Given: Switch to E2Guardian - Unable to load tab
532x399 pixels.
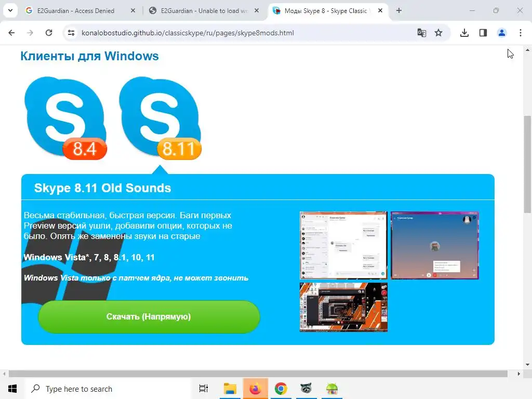Looking at the screenshot, I should pyautogui.click(x=205, y=11).
